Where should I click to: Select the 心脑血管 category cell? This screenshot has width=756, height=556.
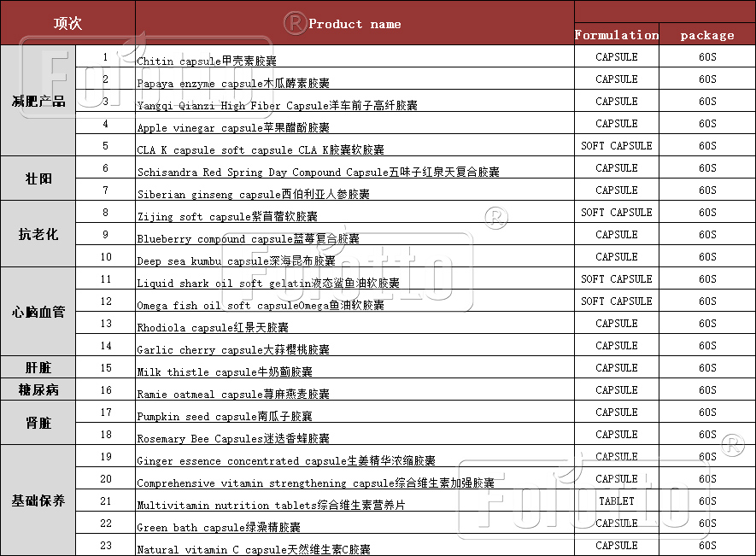38,312
